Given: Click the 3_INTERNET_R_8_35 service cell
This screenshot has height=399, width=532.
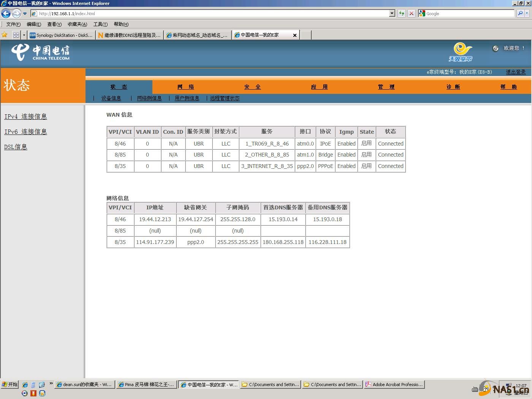Looking at the screenshot, I should pyautogui.click(x=267, y=166).
